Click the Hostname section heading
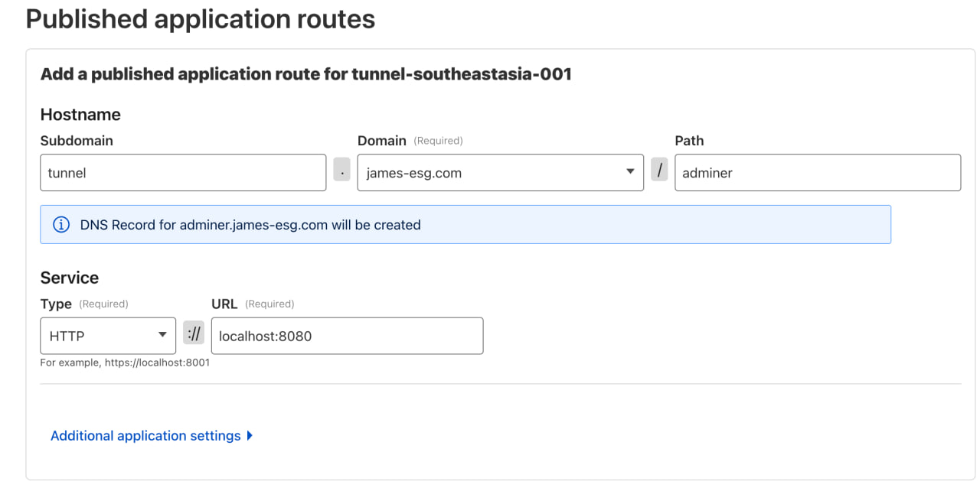 tap(80, 115)
